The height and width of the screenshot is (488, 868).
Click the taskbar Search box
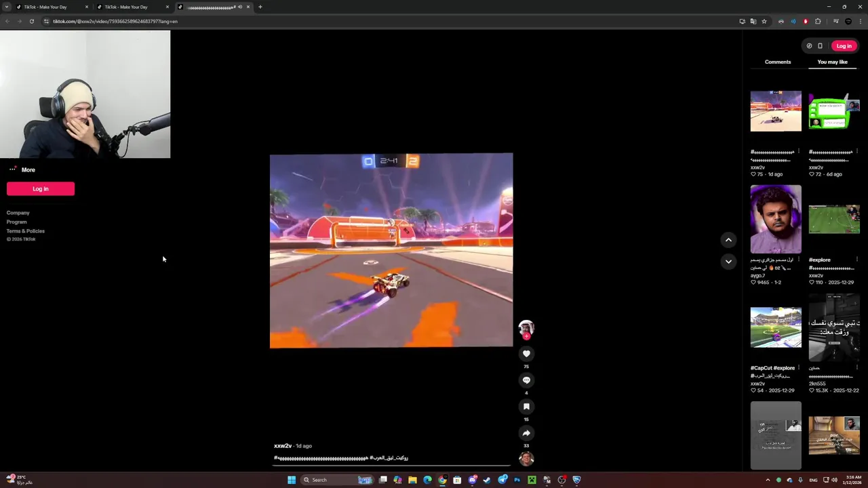pyautogui.click(x=338, y=480)
